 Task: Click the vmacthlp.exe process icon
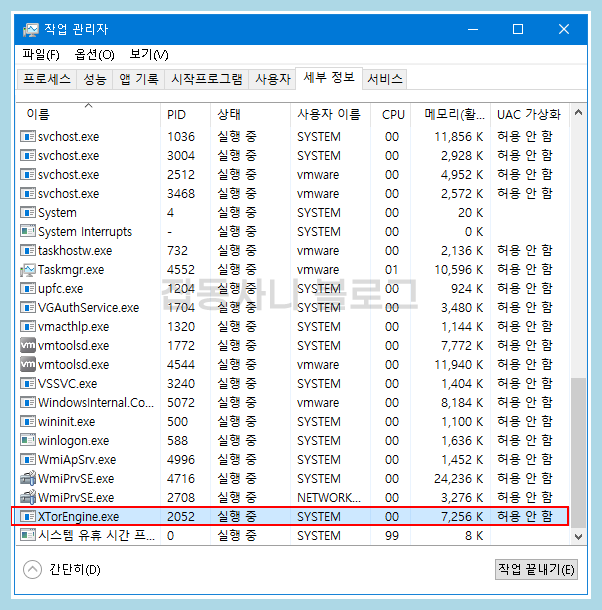(x=28, y=326)
